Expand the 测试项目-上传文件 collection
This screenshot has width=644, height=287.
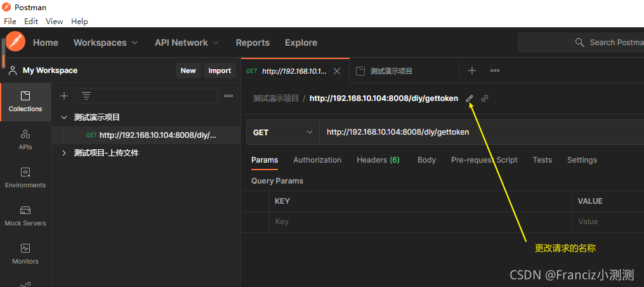[x=63, y=153]
